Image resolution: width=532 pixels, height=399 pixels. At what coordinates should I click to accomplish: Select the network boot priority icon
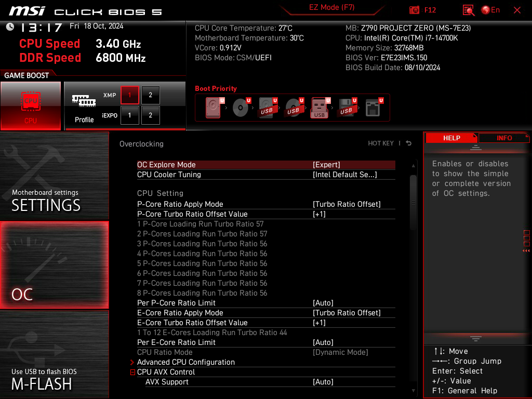pos(374,108)
